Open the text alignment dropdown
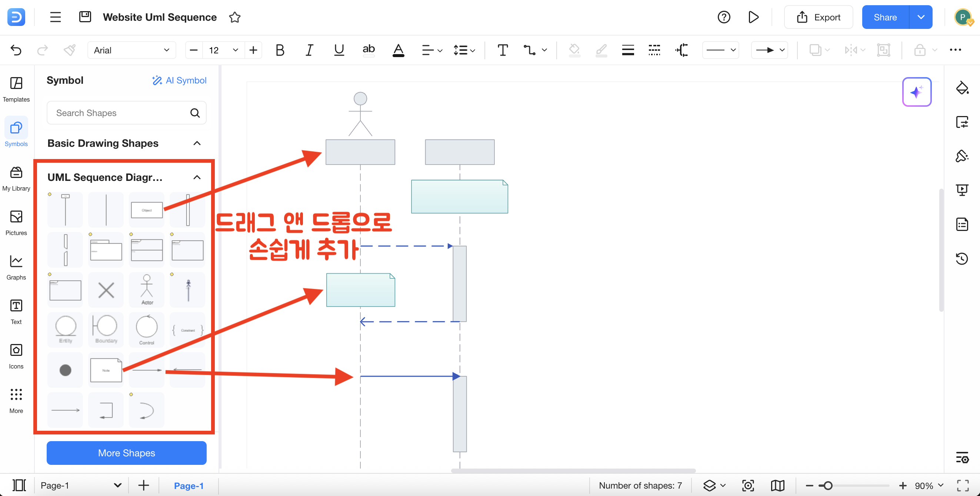Viewport: 980px width, 496px height. [432, 50]
